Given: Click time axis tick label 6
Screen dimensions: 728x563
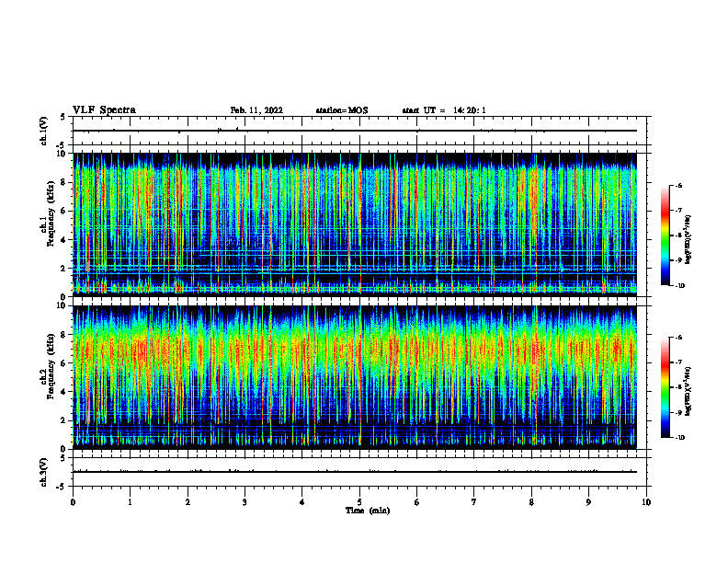Looking at the screenshot, I should pyautogui.click(x=417, y=502).
